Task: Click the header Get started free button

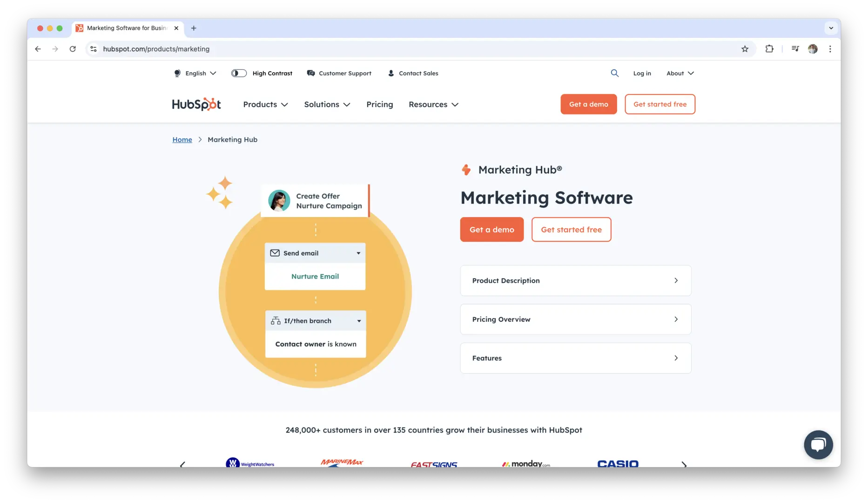Action: [x=659, y=104]
